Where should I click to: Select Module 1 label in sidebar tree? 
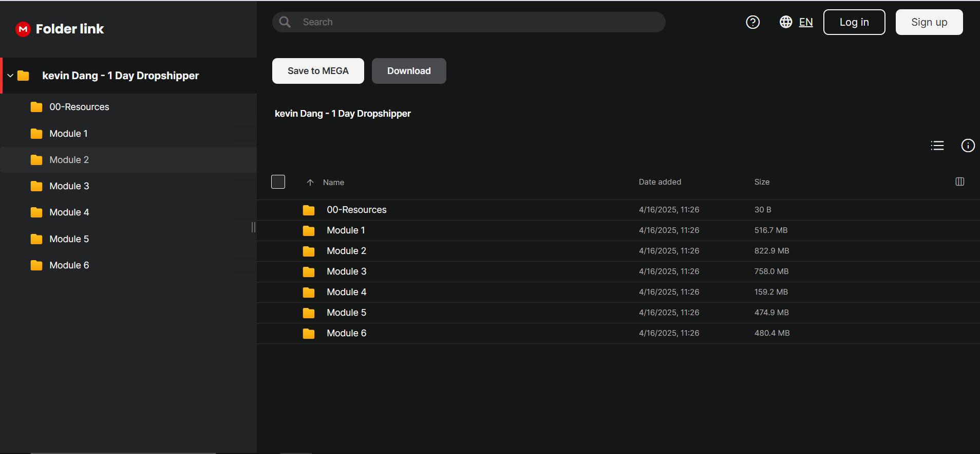68,134
